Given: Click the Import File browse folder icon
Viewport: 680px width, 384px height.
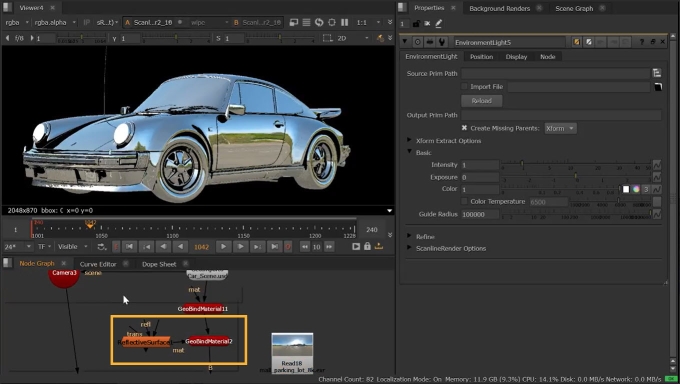Looking at the screenshot, I should (x=658, y=87).
